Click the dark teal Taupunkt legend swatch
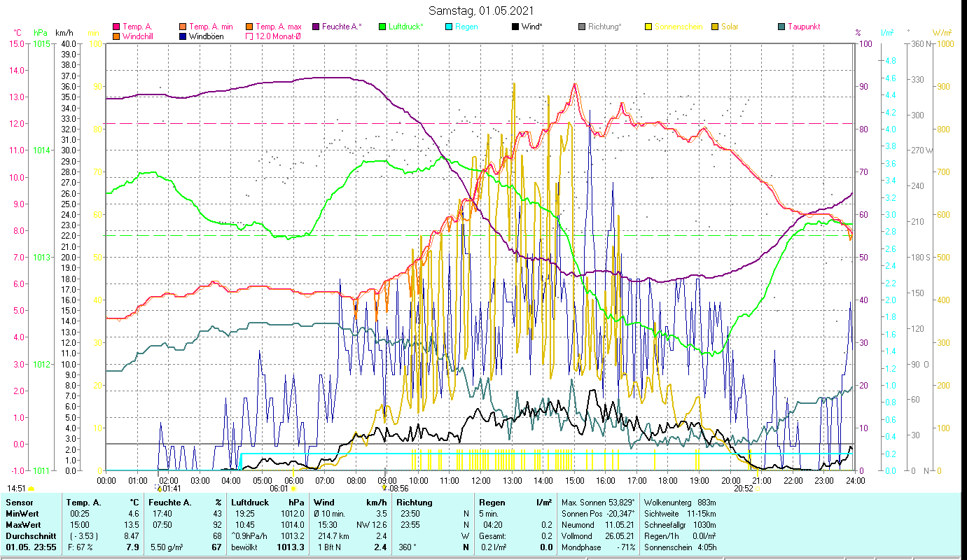 click(x=781, y=27)
